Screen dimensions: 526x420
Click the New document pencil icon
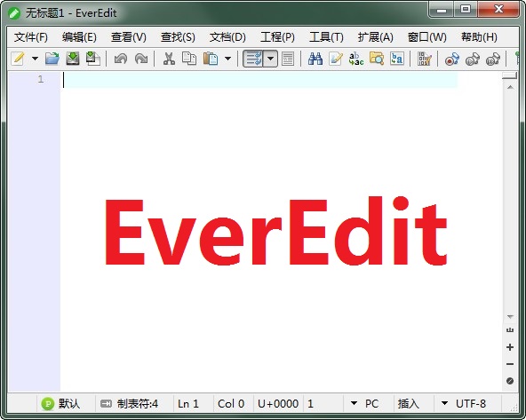18,59
